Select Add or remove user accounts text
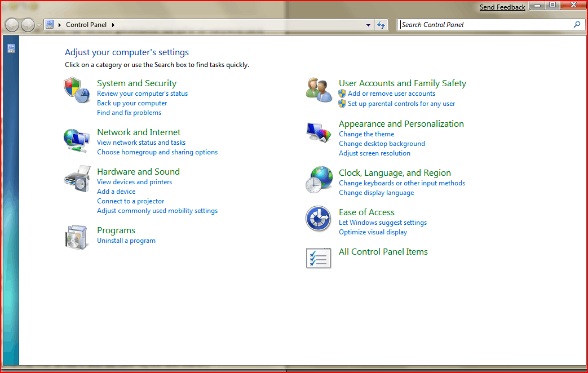 [391, 94]
